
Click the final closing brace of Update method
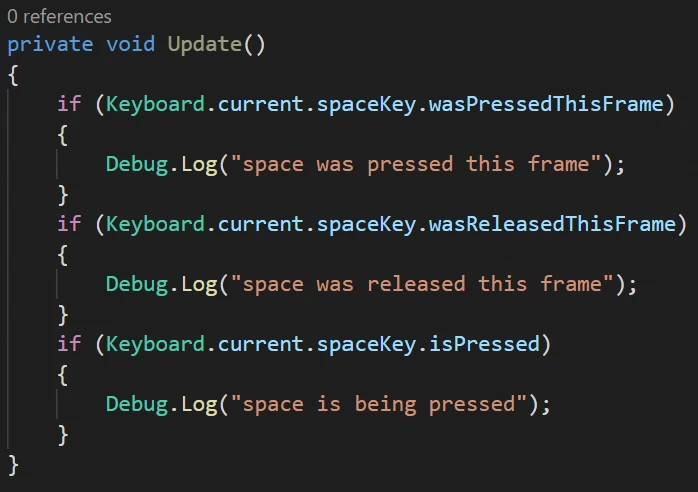pos(13,464)
